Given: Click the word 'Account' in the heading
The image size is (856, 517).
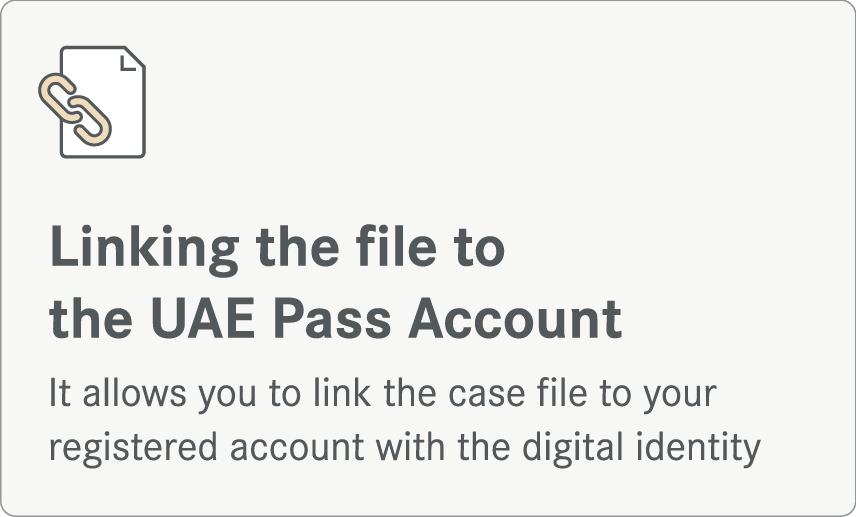Looking at the screenshot, I should pos(515,318).
